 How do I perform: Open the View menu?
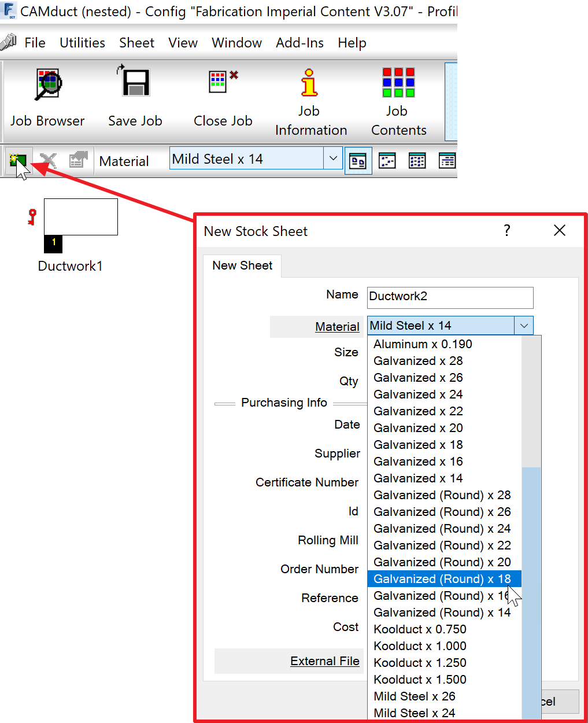183,43
